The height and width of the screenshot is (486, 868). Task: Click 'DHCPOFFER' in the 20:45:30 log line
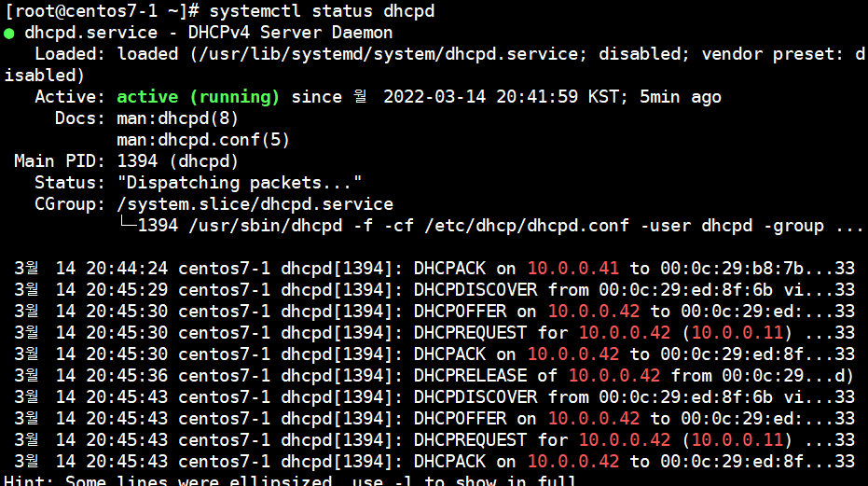(x=460, y=312)
